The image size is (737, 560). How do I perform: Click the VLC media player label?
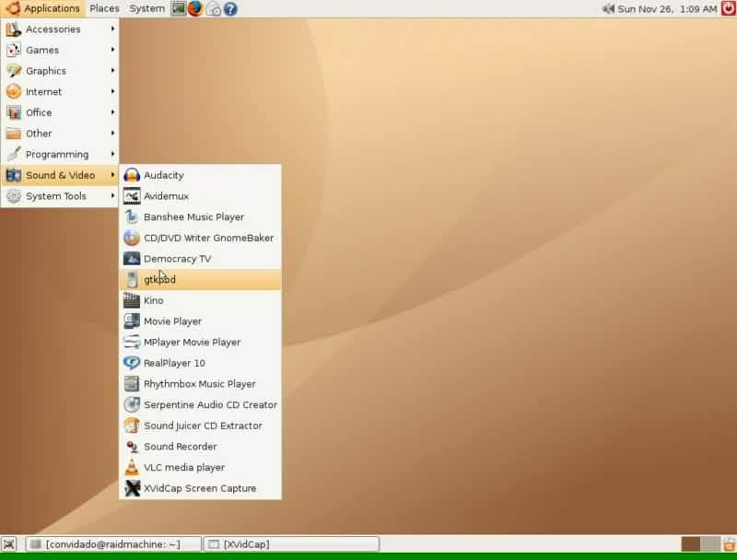[184, 468]
